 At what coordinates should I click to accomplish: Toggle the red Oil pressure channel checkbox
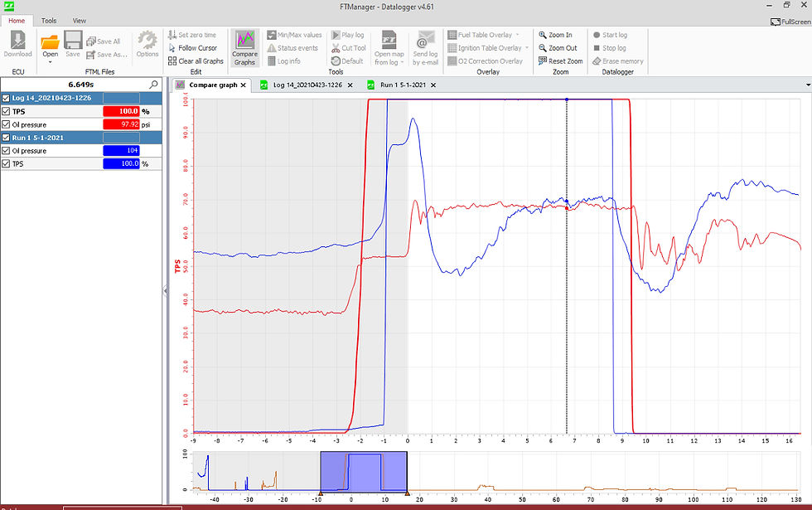pyautogui.click(x=7, y=124)
